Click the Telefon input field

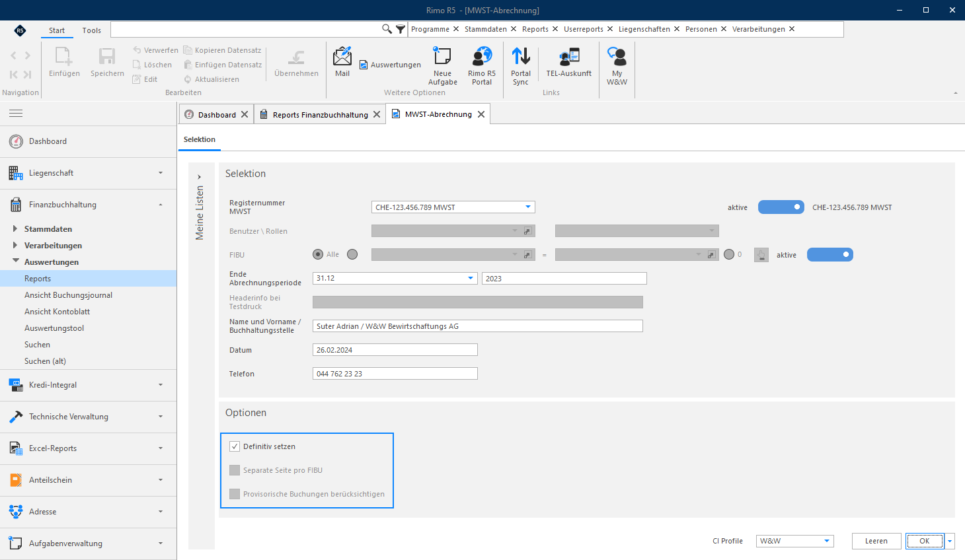coord(395,374)
